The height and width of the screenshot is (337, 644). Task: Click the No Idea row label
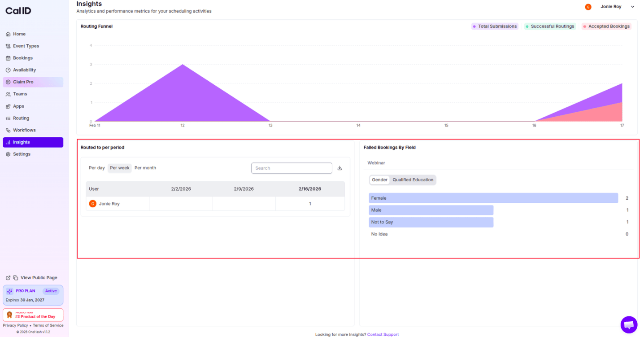pos(379,234)
